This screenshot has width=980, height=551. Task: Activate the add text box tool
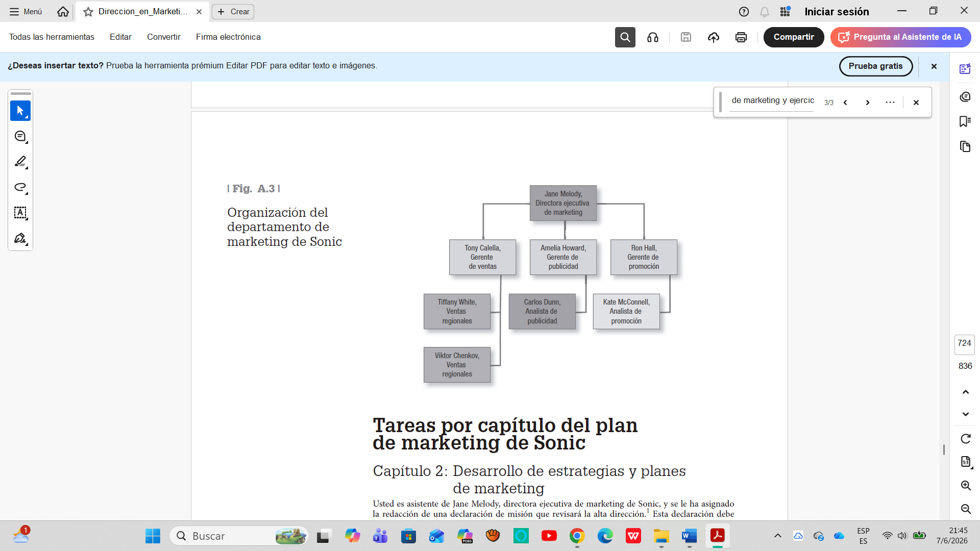tap(20, 213)
